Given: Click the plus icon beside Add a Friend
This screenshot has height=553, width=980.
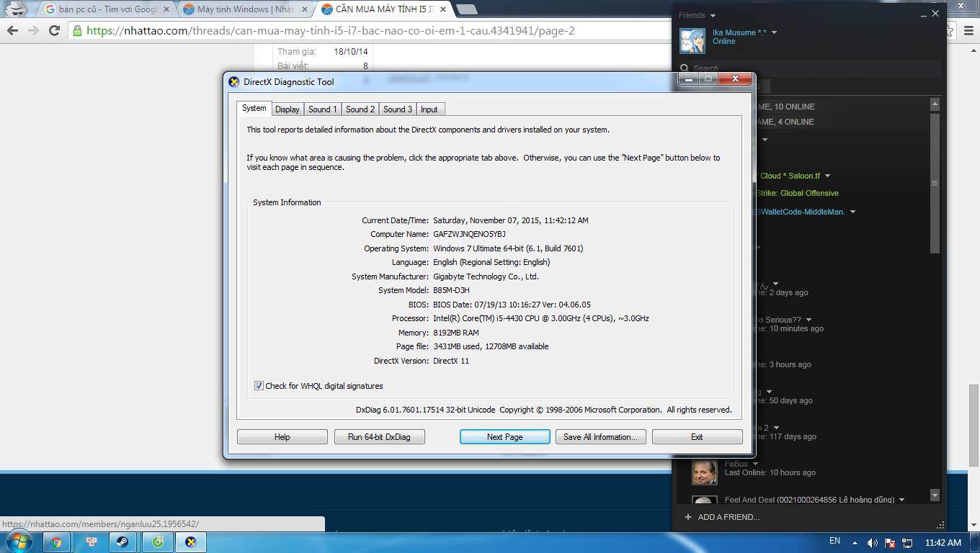Looking at the screenshot, I should tap(687, 517).
